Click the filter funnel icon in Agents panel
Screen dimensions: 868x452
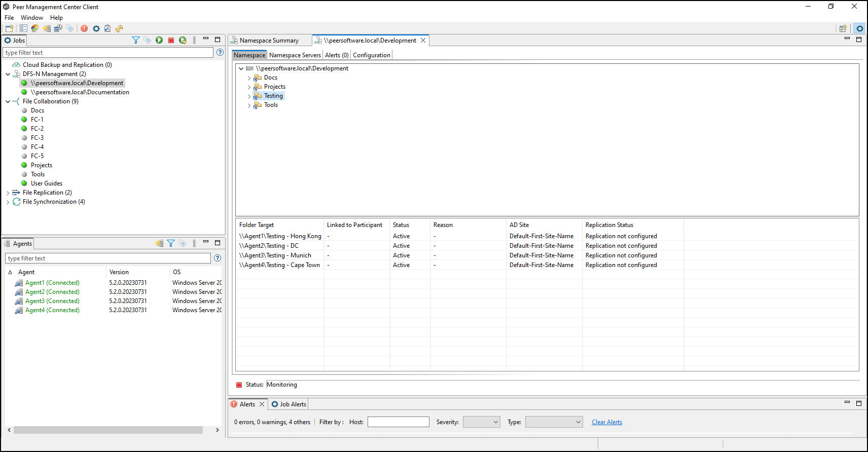171,243
